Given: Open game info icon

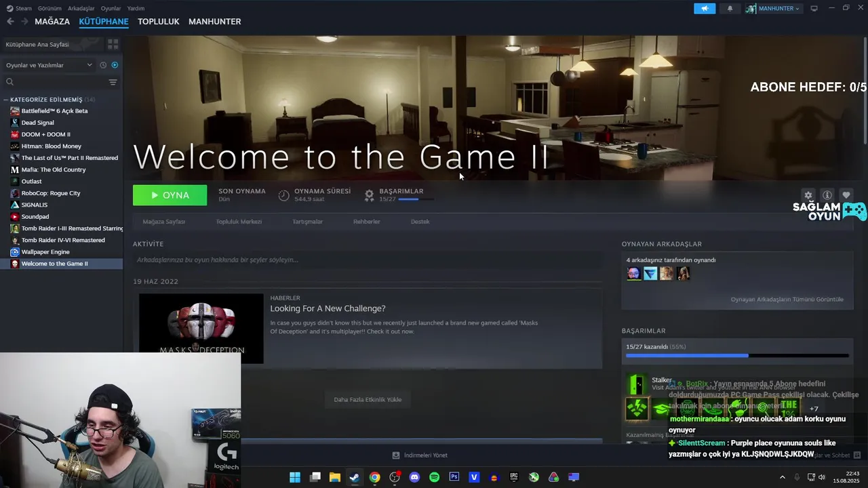Looking at the screenshot, I should click(x=827, y=195).
